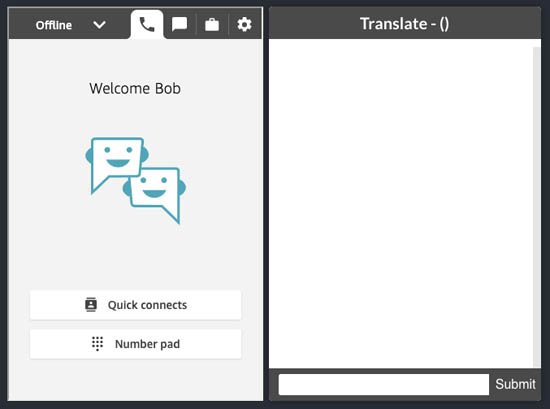The height and width of the screenshot is (409, 550).
Task: Focus the translate message text field
Action: click(x=384, y=384)
